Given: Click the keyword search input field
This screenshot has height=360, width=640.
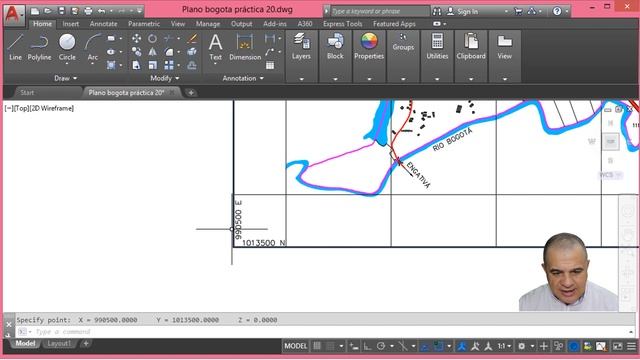Looking at the screenshot, I should tap(380, 11).
